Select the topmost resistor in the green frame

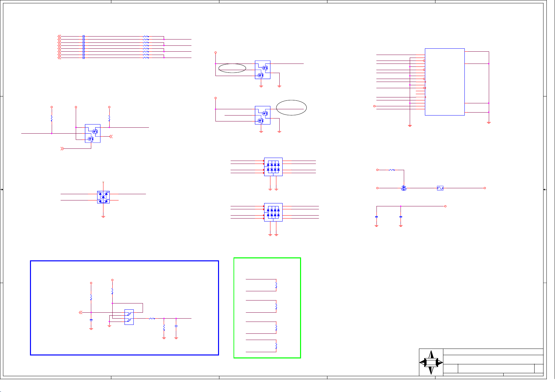276,285
